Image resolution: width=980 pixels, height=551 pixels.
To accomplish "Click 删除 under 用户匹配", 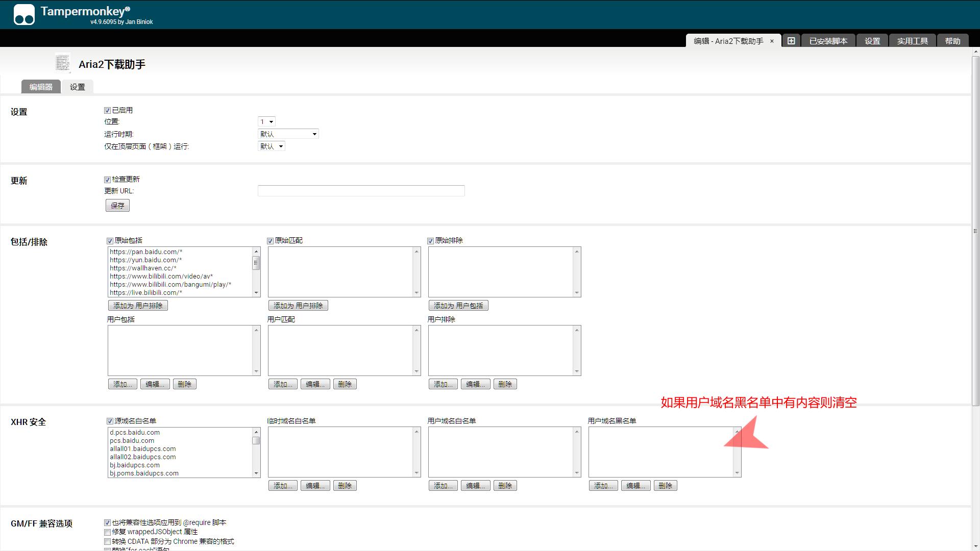I will pyautogui.click(x=345, y=384).
